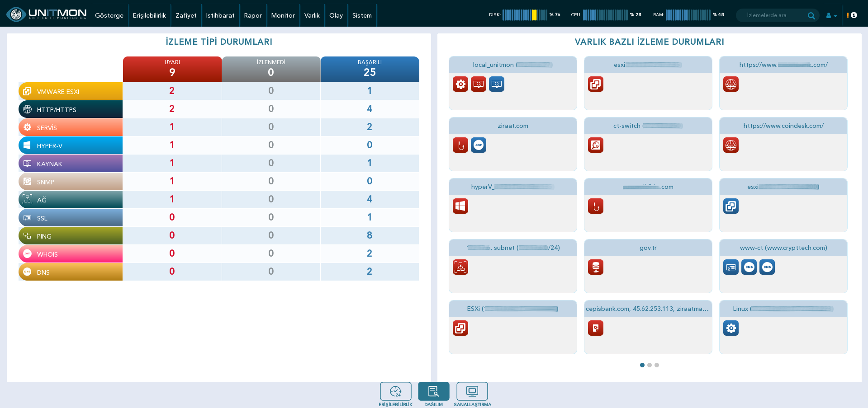Image resolution: width=868 pixels, height=408 pixels.
Task: Click the UYARI 9 column header
Action: coord(172,69)
